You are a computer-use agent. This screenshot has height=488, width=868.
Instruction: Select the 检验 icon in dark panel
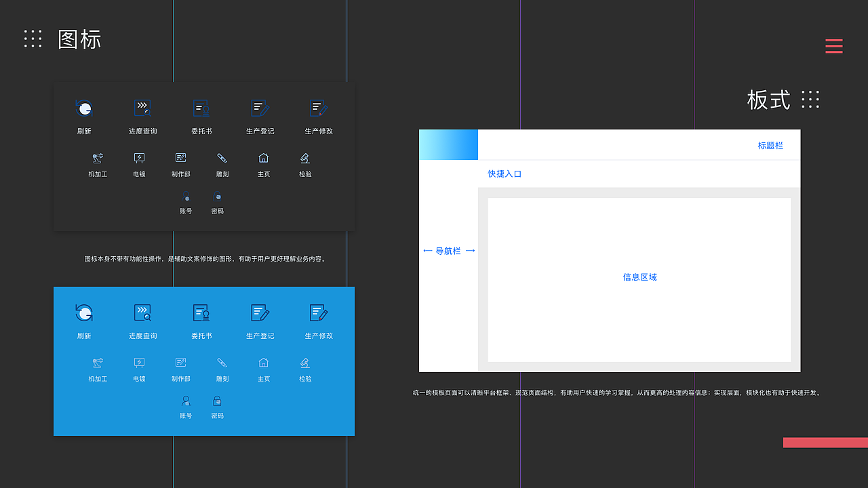[x=305, y=158]
